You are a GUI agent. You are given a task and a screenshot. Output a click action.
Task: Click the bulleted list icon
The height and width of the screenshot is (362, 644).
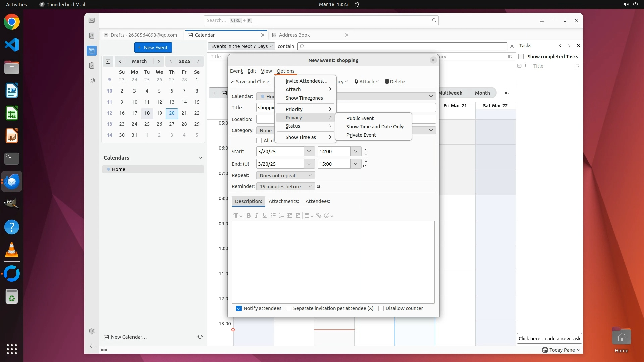273,216
